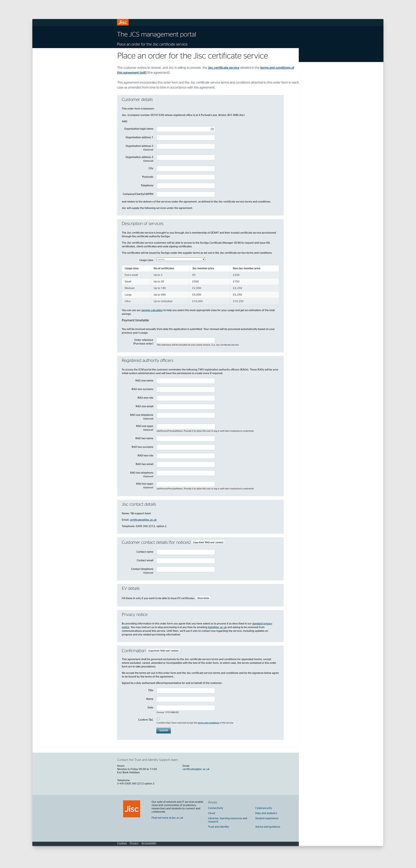Click the Organisation address 2 field
This screenshot has height=868, width=416.
coord(186,146)
